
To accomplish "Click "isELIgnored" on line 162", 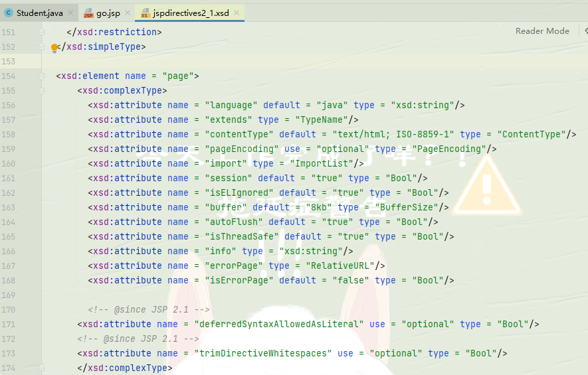I will click(239, 193).
